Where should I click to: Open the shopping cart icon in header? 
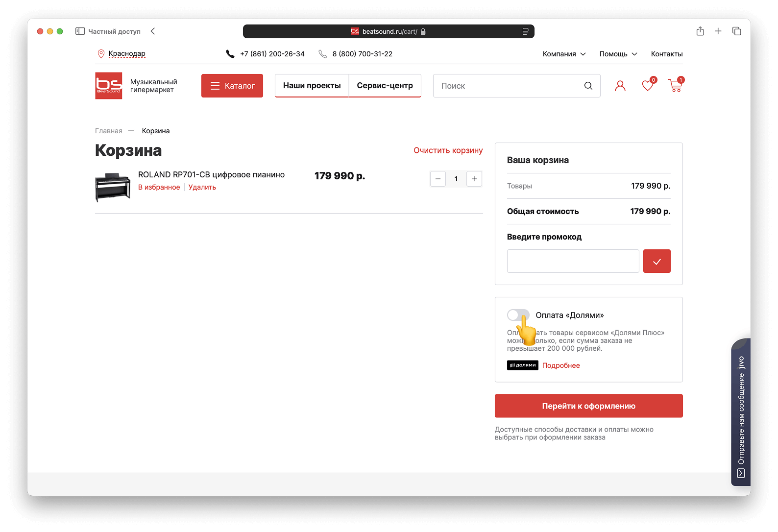675,86
